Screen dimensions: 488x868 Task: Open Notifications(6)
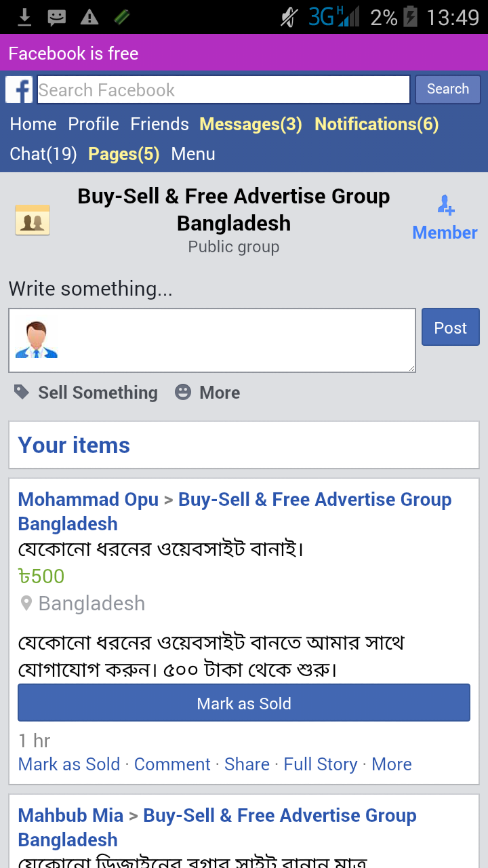click(x=376, y=124)
